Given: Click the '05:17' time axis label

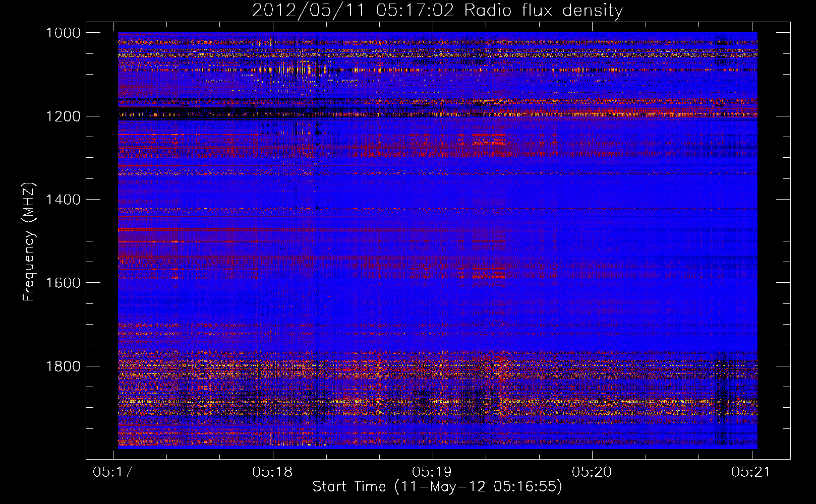Looking at the screenshot, I should point(113,472).
